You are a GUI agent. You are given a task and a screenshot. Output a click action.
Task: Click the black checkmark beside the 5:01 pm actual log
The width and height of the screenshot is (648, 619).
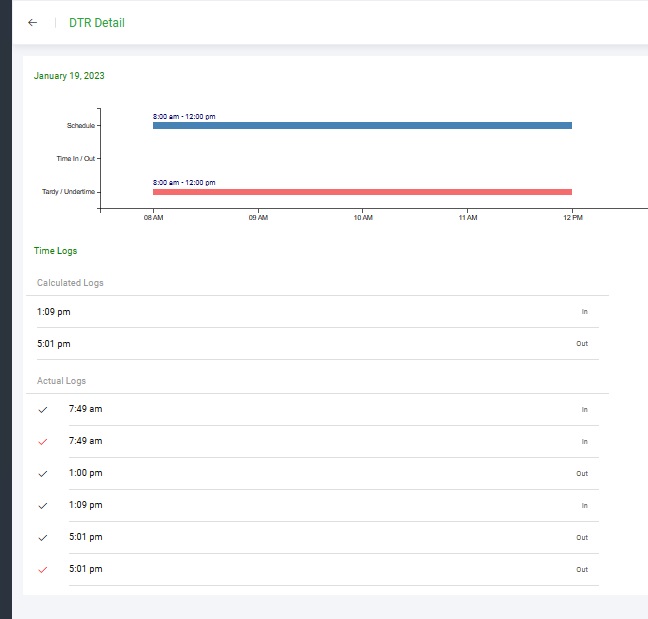click(42, 537)
